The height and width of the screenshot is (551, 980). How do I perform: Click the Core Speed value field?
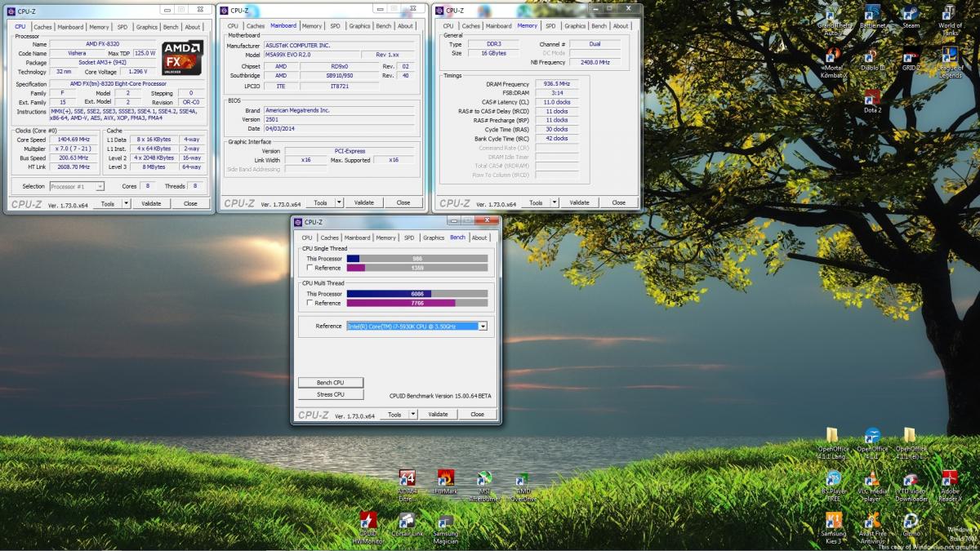click(75, 140)
